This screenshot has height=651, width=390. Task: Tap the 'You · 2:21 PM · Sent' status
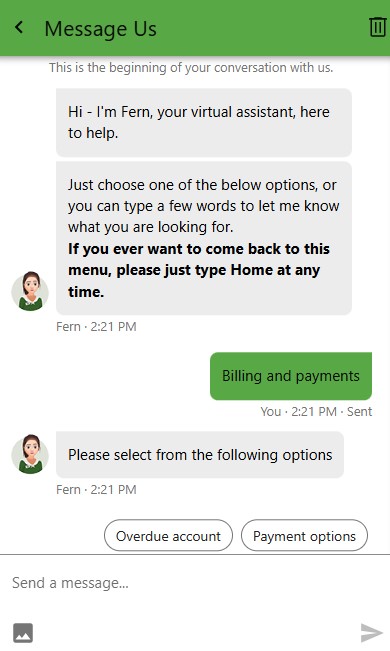[x=316, y=411]
